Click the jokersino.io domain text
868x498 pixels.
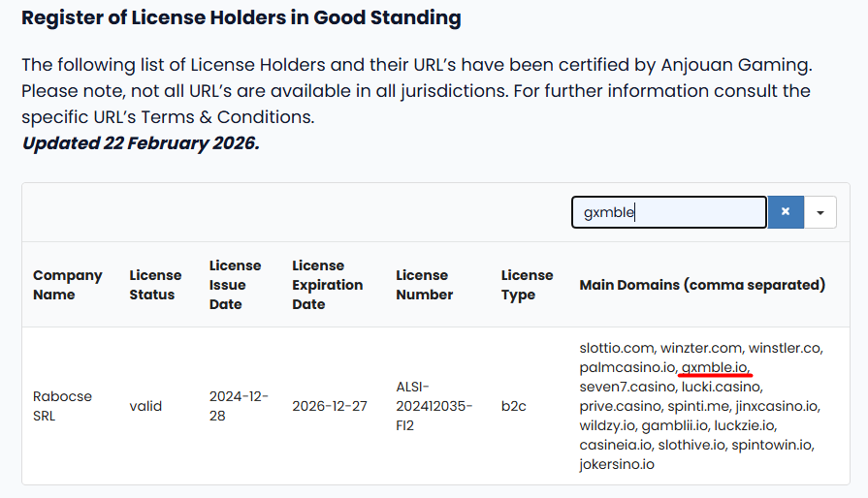pyautogui.click(x=617, y=464)
